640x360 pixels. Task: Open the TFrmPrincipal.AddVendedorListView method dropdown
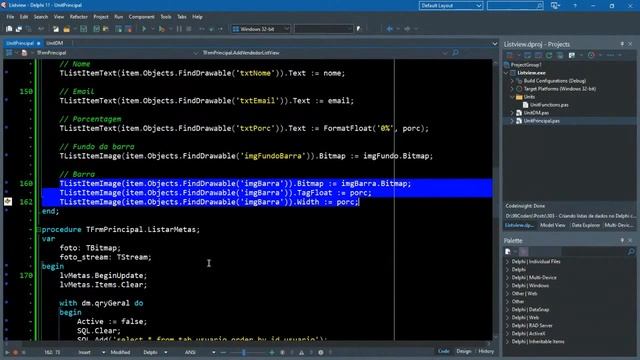coord(445,53)
